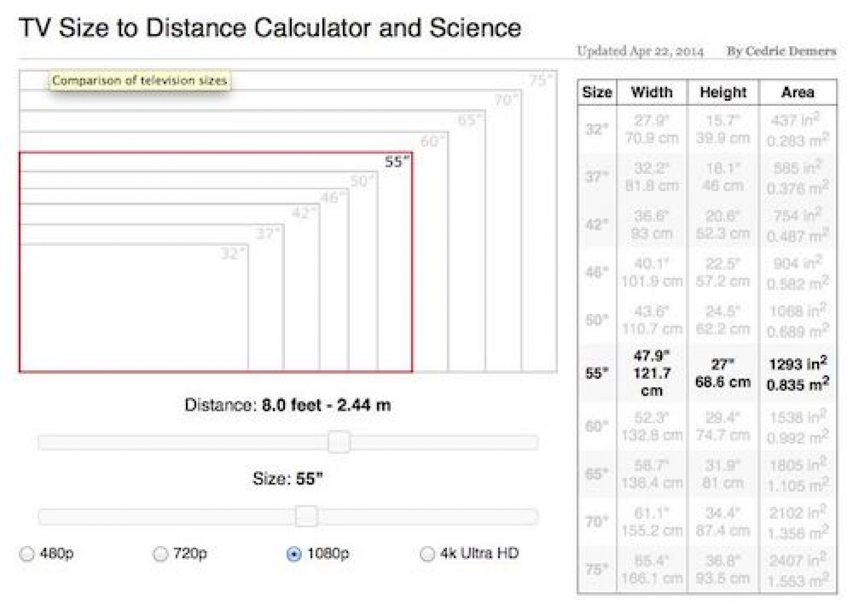Click the 60" table row
Viewport: 853px width, 616px height.
click(x=706, y=426)
